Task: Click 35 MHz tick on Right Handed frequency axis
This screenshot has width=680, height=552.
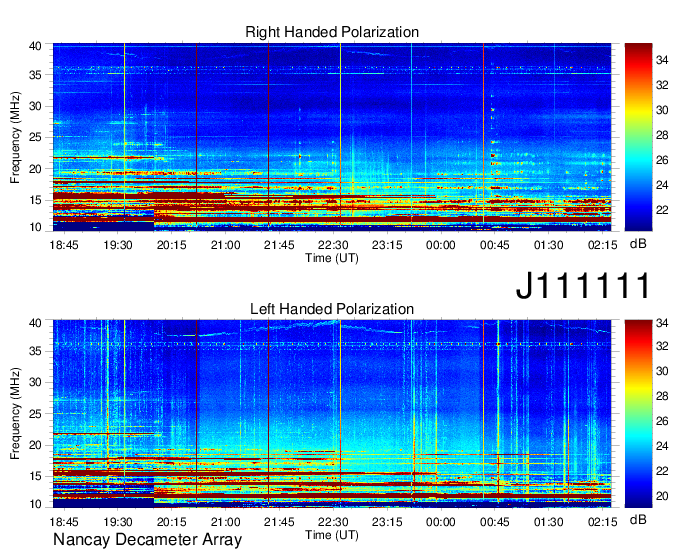Action: 35,75
